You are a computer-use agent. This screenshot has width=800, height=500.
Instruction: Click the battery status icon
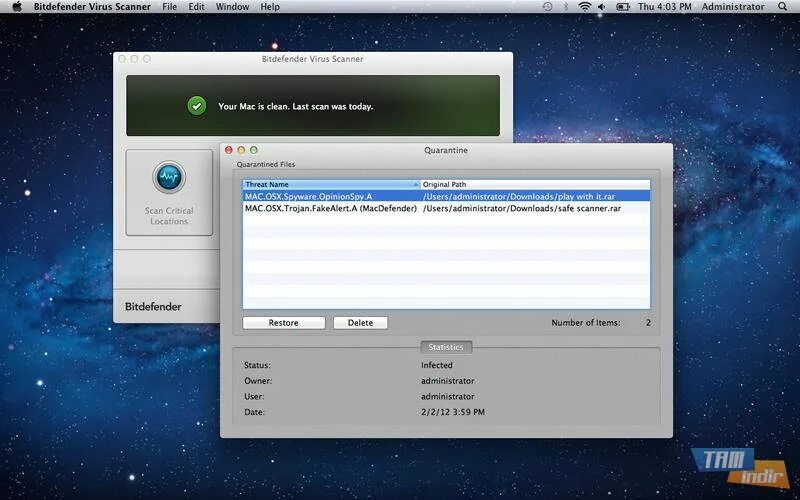(x=622, y=7)
